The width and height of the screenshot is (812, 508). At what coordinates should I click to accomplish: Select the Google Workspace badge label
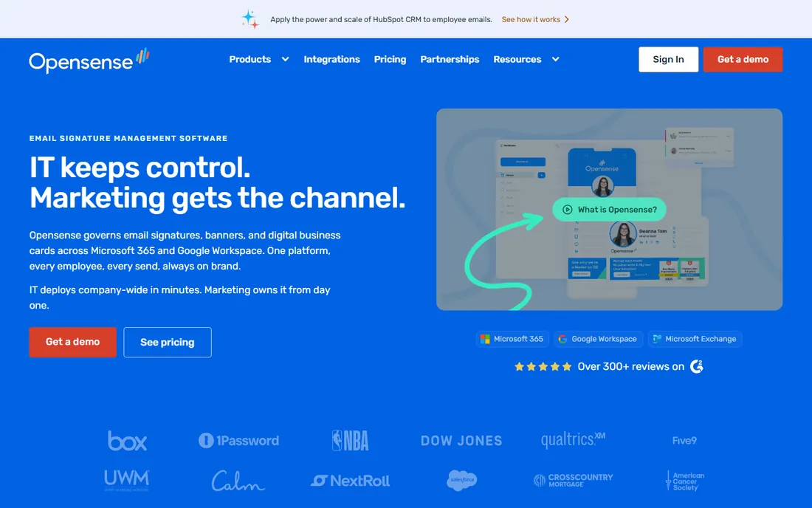click(x=604, y=339)
